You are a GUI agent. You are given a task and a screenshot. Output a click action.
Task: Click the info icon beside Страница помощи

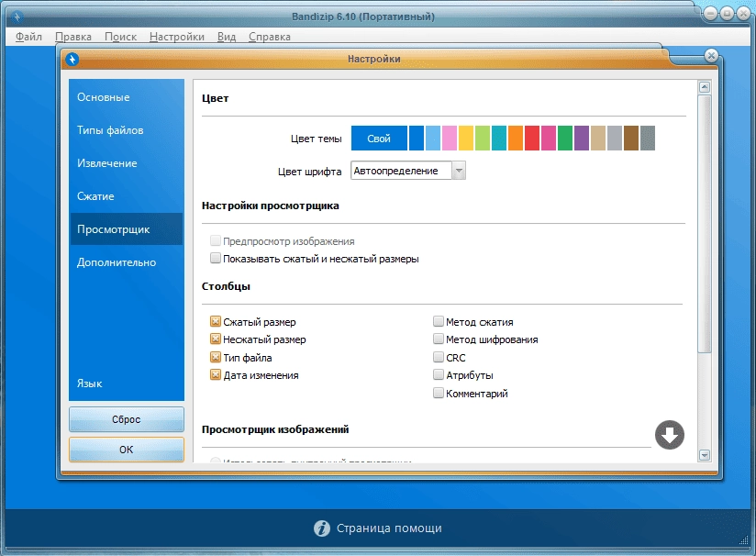coord(322,528)
